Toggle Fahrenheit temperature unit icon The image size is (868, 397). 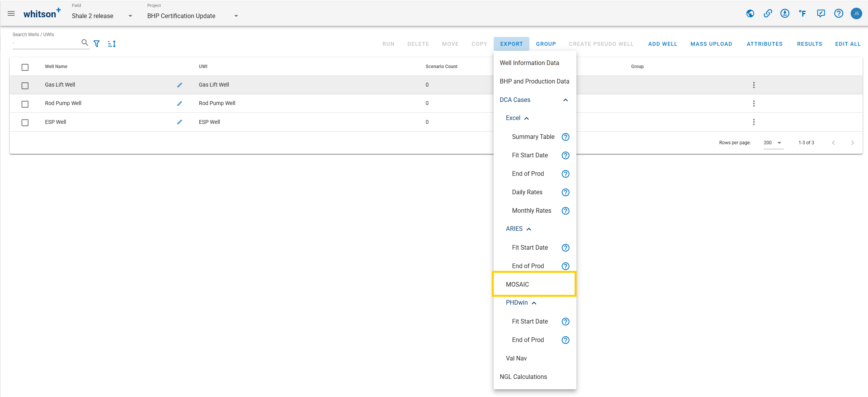pyautogui.click(x=802, y=14)
